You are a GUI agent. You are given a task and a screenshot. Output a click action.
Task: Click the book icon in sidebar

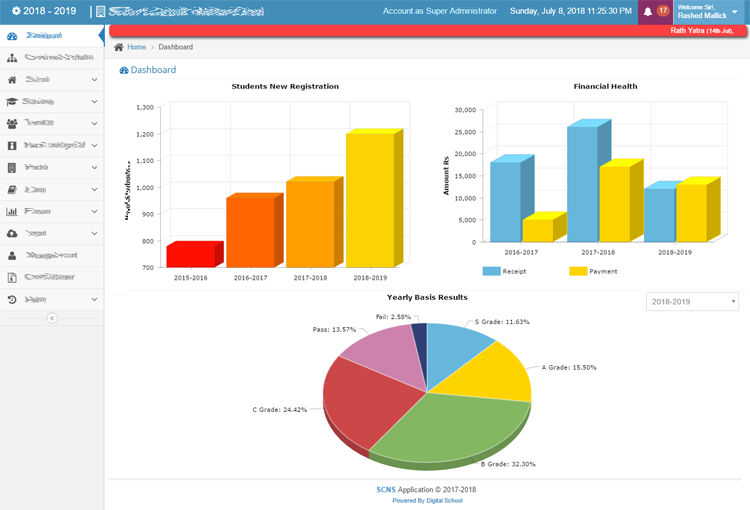tap(12, 189)
